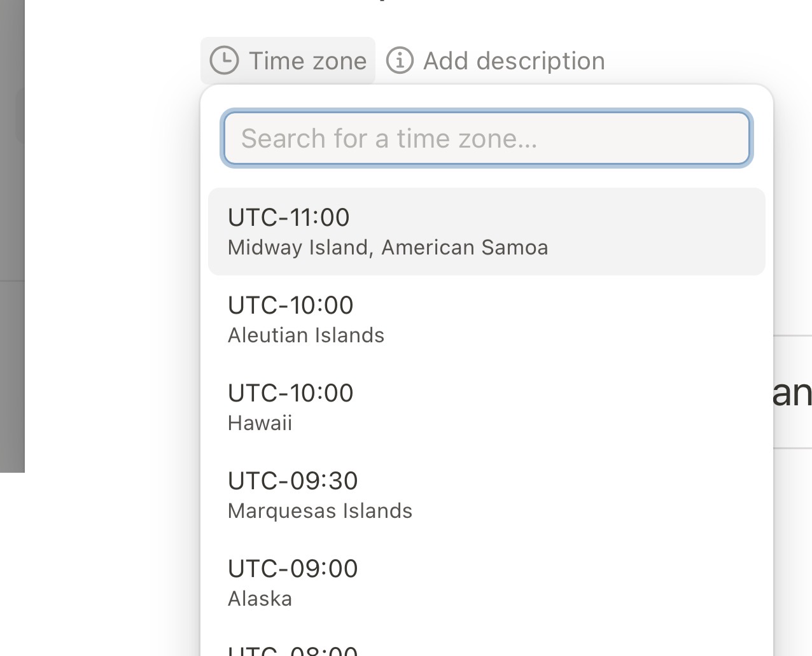Click UTC-10:00 heading above Hawaii

coord(290,393)
